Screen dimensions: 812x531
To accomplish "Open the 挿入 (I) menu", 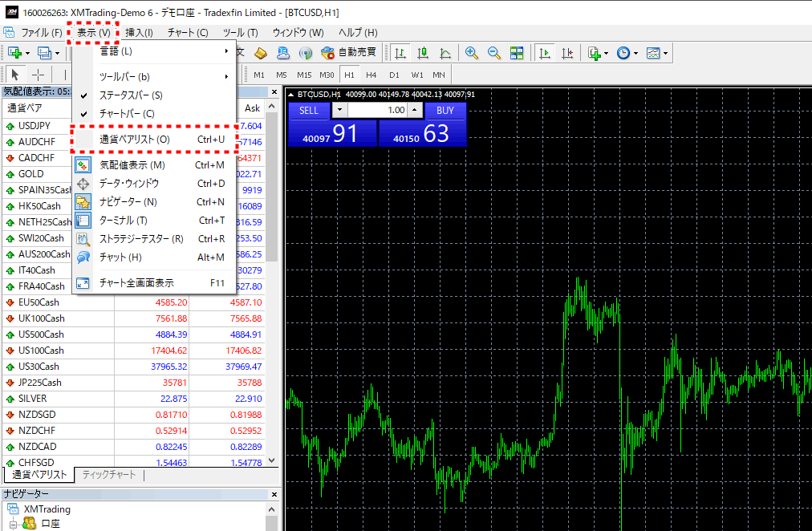I will click(139, 33).
